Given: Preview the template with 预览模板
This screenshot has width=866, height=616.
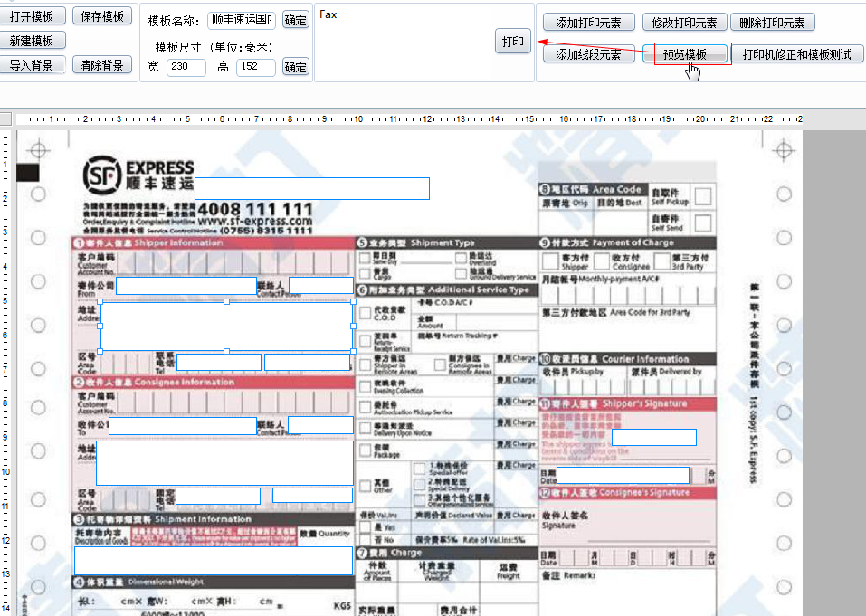Looking at the screenshot, I should click(x=685, y=54).
